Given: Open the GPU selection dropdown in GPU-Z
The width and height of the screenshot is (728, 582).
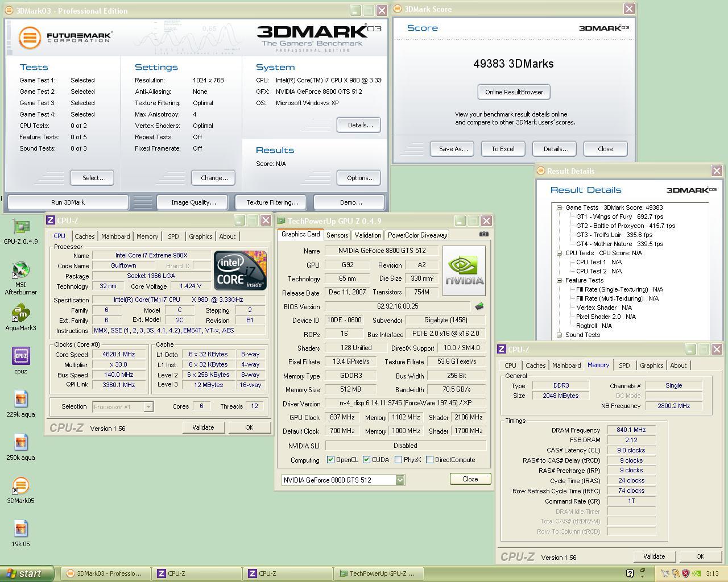Looking at the screenshot, I should (400, 480).
